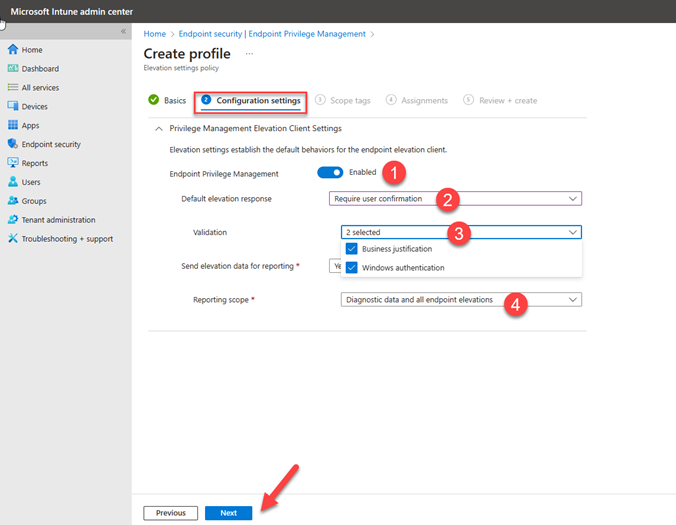Uncheck the Business justification checkbox
This screenshot has height=525, width=676.
tap(351, 249)
